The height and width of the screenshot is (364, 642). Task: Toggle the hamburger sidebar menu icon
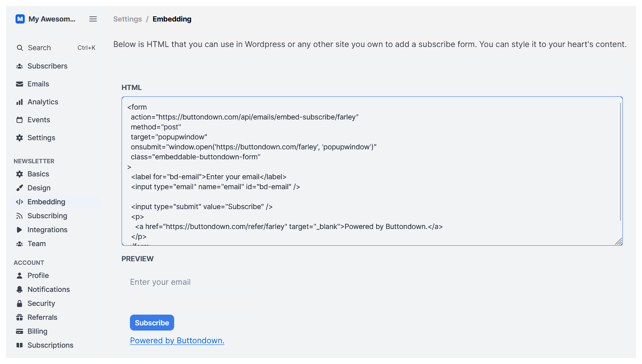tap(93, 19)
